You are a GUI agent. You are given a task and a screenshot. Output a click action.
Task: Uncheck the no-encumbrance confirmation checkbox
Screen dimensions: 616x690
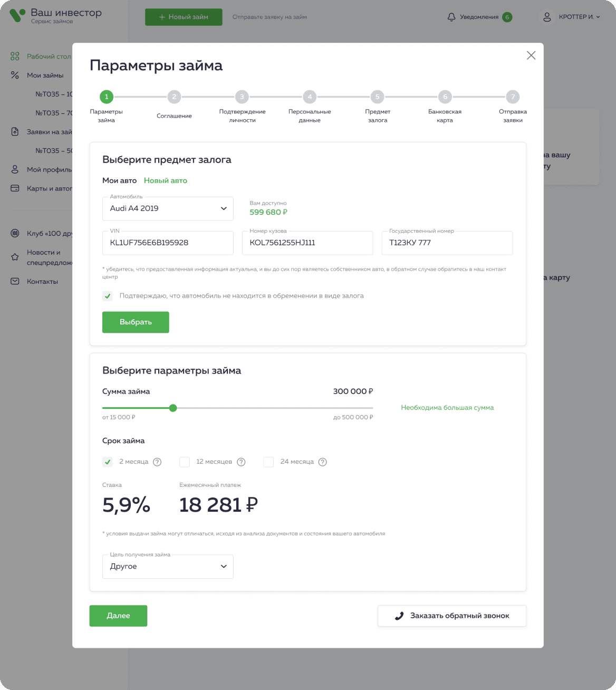point(108,296)
